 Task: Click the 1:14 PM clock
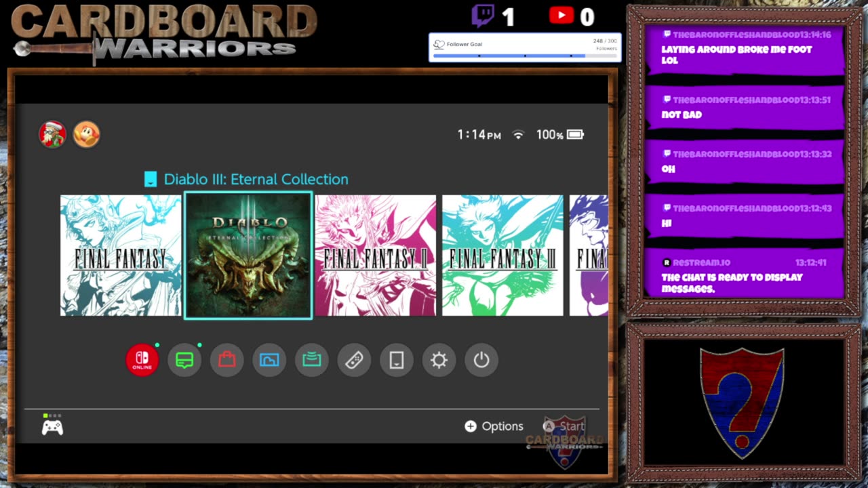coord(479,135)
